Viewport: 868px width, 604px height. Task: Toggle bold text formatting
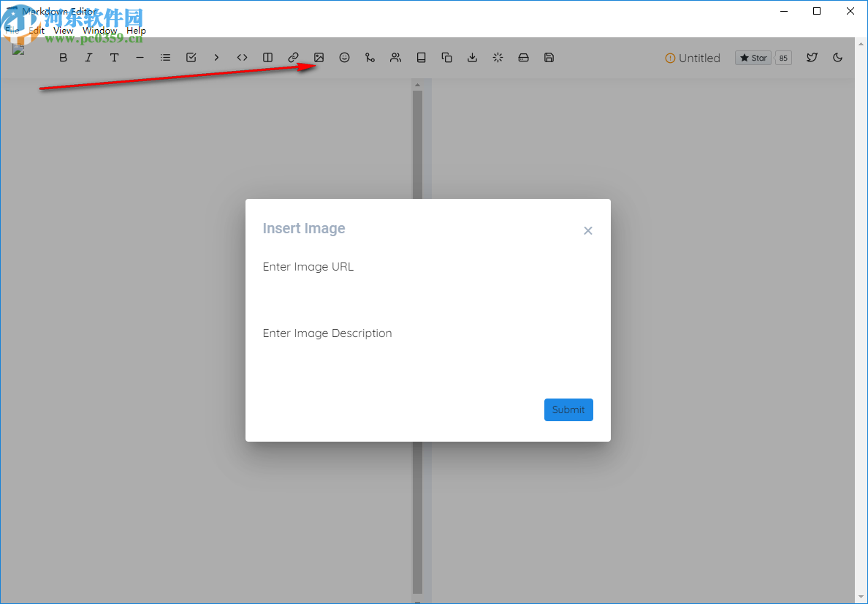click(x=63, y=57)
